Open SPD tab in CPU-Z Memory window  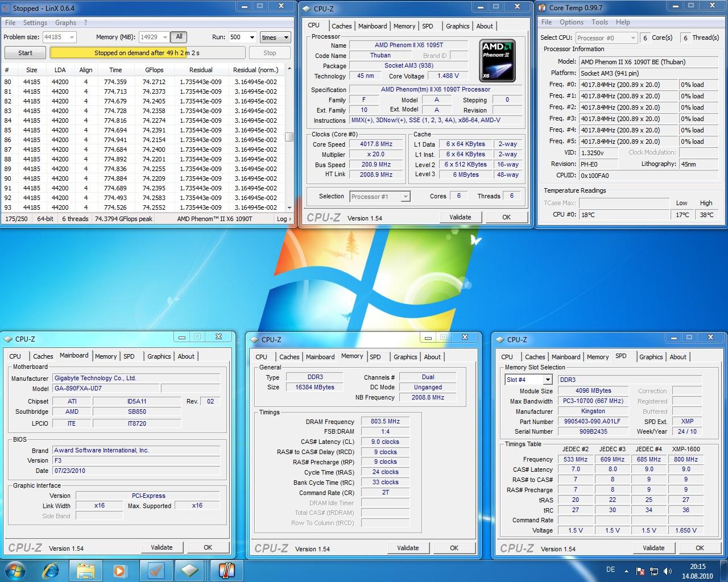click(375, 357)
